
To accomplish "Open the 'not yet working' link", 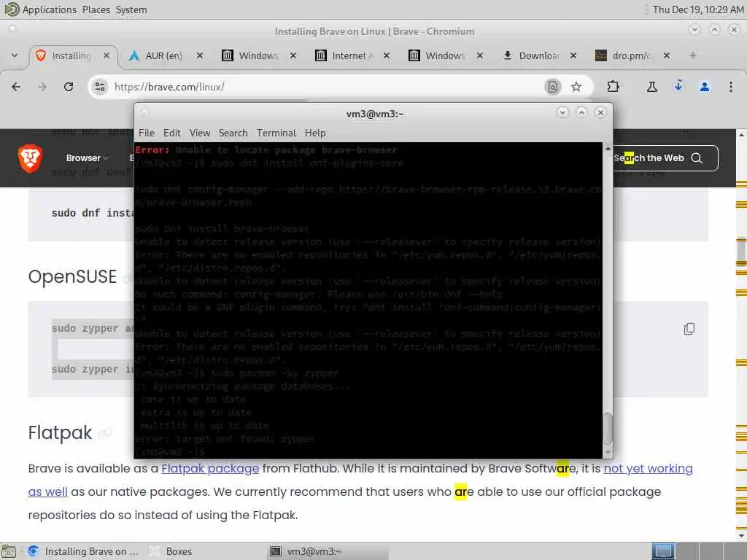I will click(x=648, y=469).
